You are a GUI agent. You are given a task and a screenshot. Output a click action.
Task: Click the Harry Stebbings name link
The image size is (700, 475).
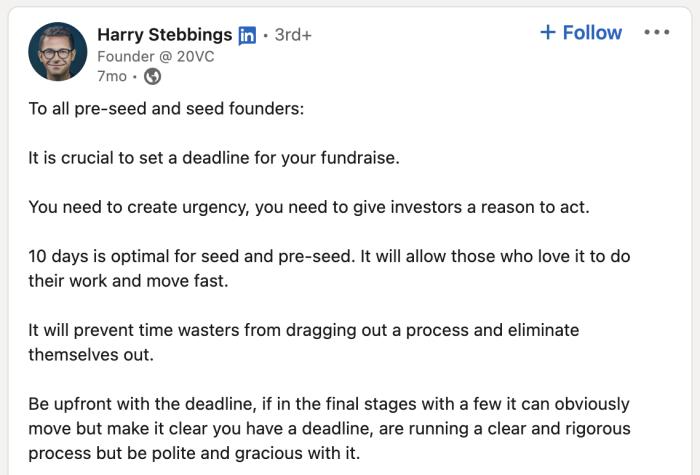click(x=165, y=35)
